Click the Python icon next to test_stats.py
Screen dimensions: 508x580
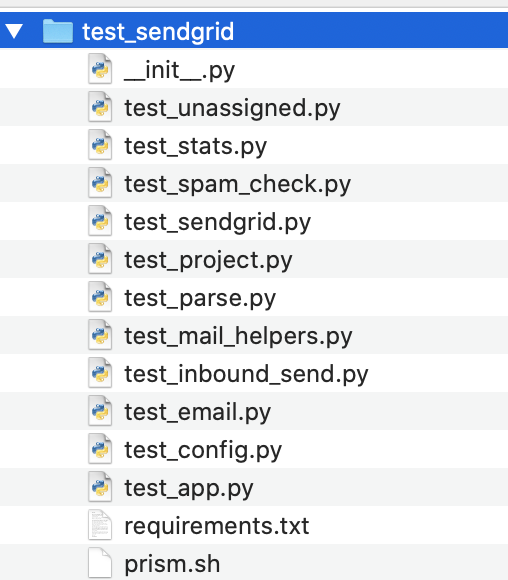100,145
